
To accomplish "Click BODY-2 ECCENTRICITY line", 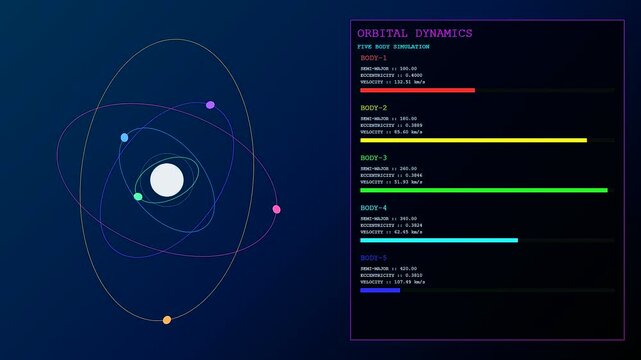I will (x=391, y=125).
